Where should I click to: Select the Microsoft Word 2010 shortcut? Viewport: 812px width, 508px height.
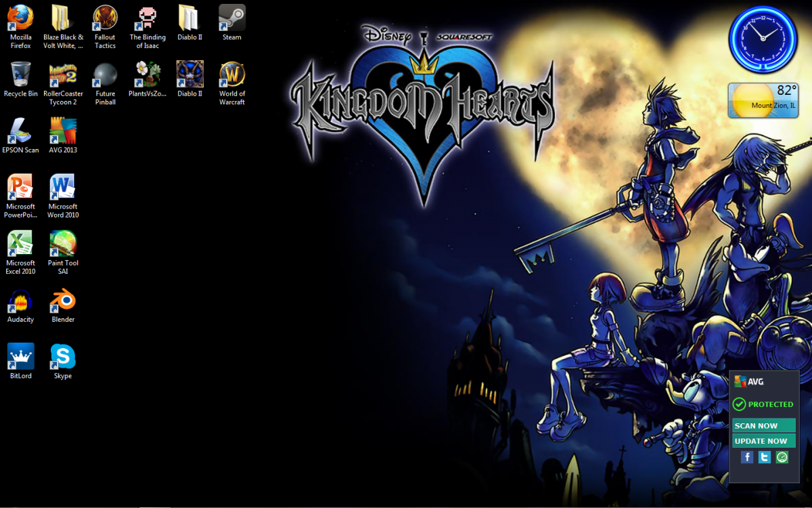tap(63, 188)
